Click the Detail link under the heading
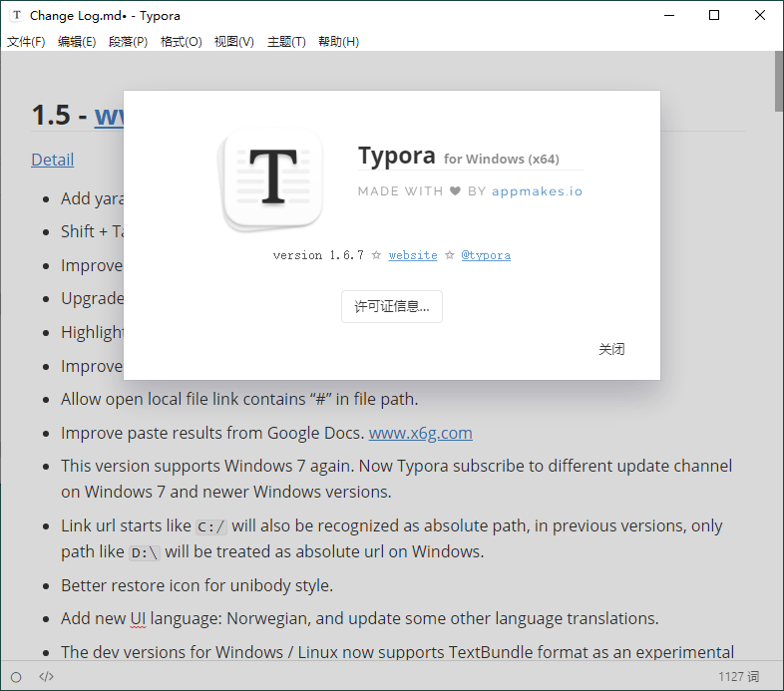 click(x=52, y=160)
